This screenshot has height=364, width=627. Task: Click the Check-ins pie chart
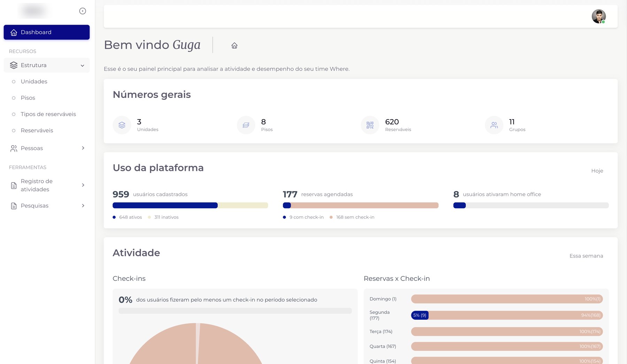196,344
